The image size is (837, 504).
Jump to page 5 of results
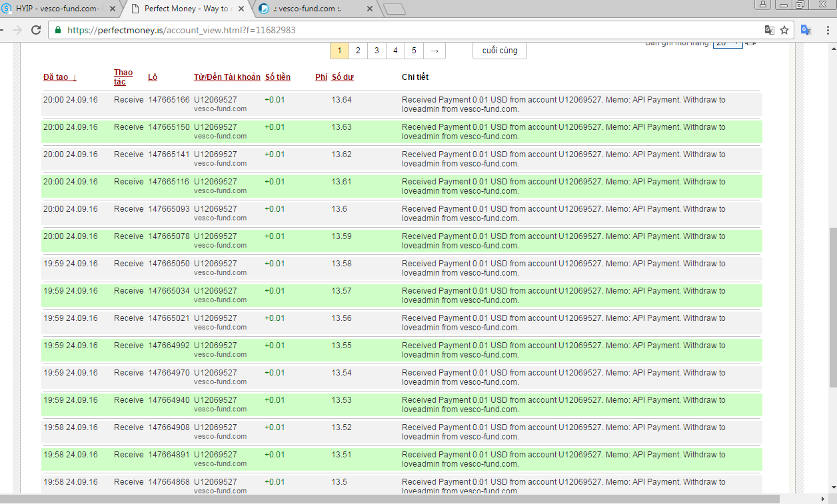tap(414, 51)
